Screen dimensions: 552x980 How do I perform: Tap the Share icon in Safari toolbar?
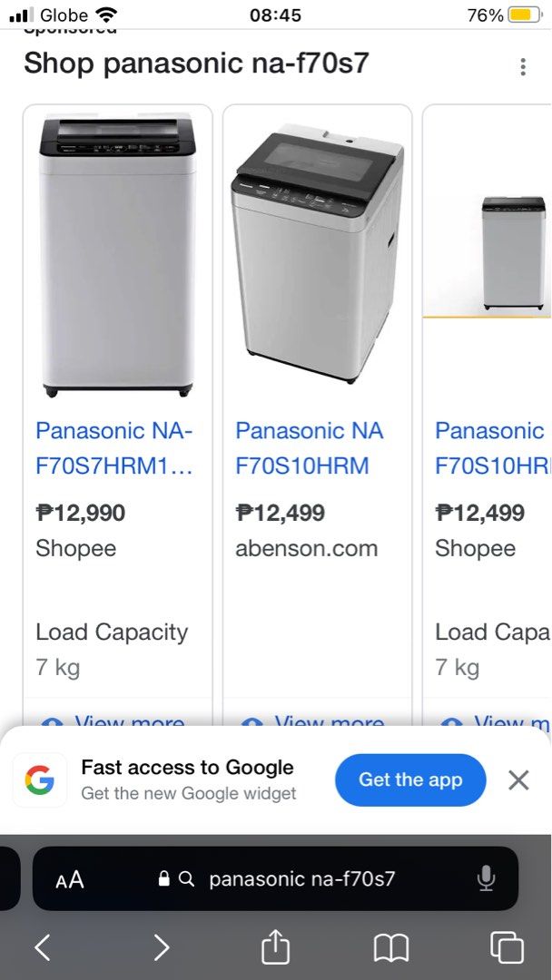click(276, 946)
